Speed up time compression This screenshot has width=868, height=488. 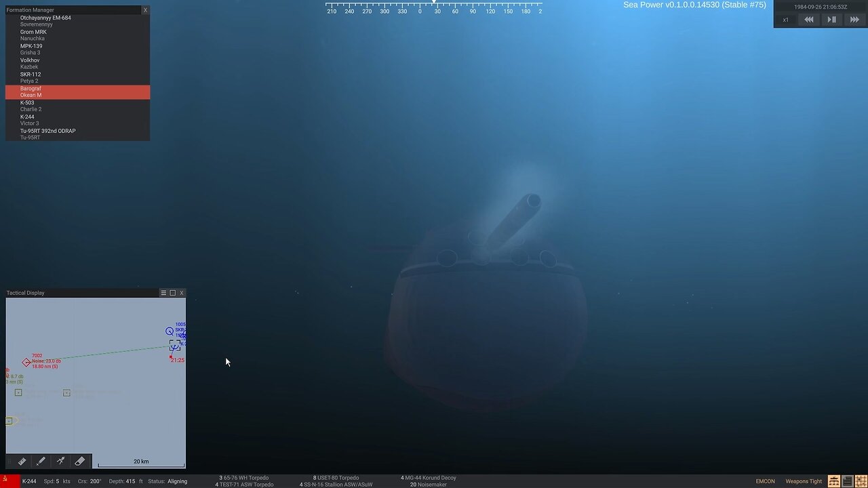coord(854,20)
